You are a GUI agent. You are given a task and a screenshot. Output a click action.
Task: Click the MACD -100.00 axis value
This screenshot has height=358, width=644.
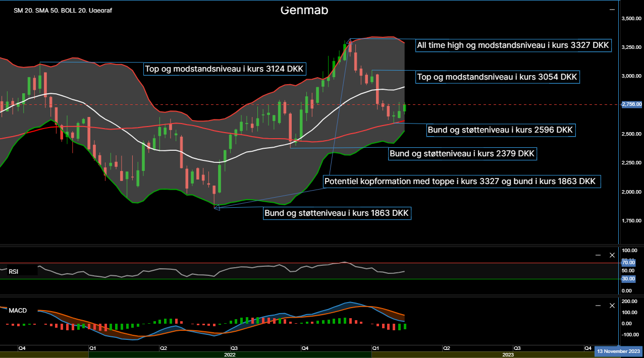(629, 335)
